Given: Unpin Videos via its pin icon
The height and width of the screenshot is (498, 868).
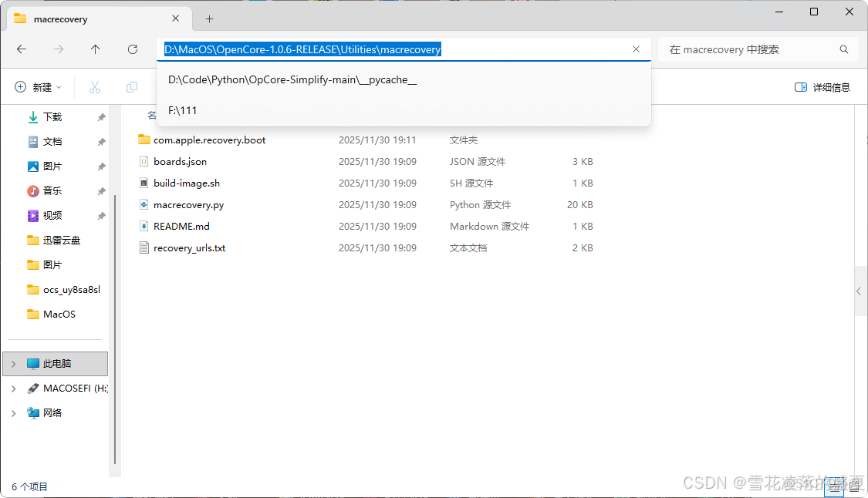Looking at the screenshot, I should click(101, 216).
